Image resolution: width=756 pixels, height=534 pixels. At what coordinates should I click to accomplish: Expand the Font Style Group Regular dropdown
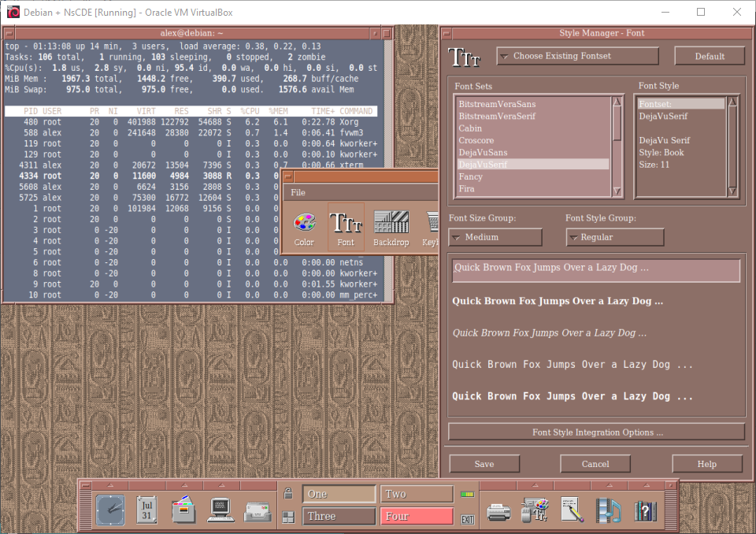(614, 237)
